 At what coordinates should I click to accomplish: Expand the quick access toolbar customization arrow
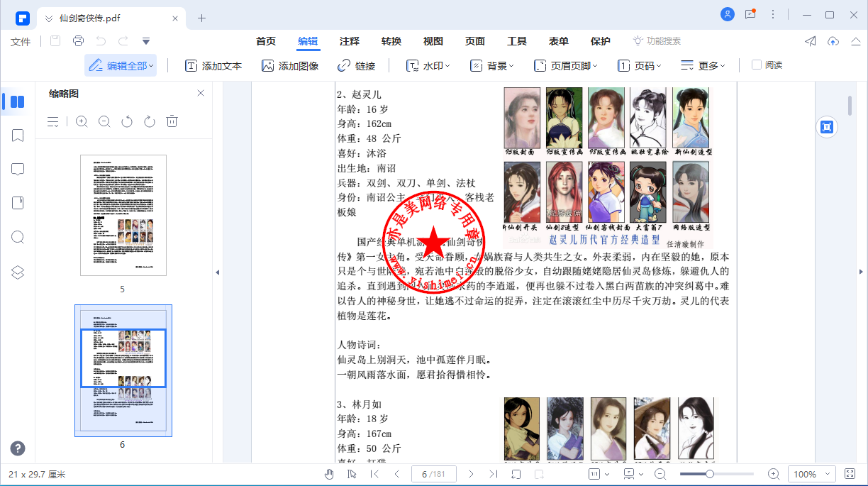tap(146, 41)
